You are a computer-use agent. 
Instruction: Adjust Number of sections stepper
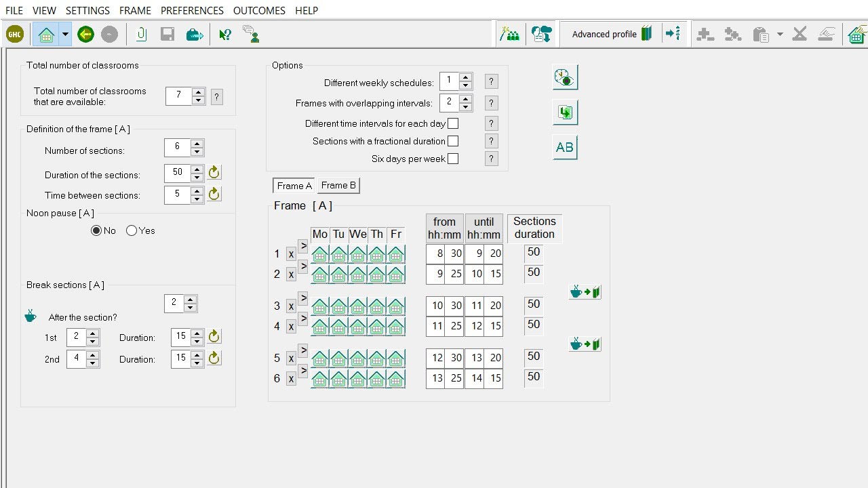[197, 147]
